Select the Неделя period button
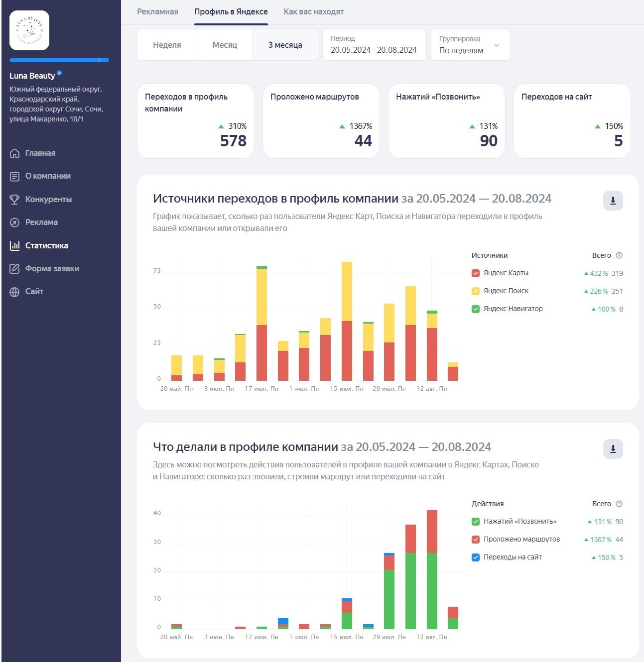 [x=167, y=45]
